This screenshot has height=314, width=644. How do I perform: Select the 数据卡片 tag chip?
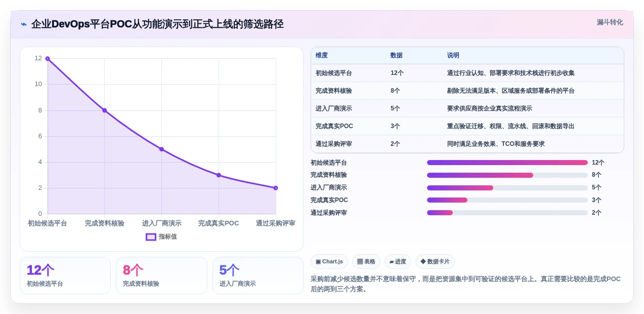pos(435,261)
